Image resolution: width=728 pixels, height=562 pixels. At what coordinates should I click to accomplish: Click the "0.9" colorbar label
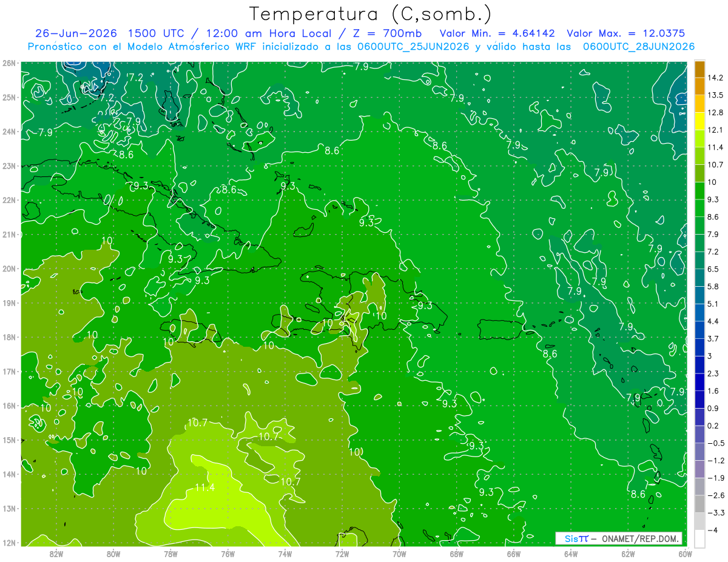click(x=713, y=408)
